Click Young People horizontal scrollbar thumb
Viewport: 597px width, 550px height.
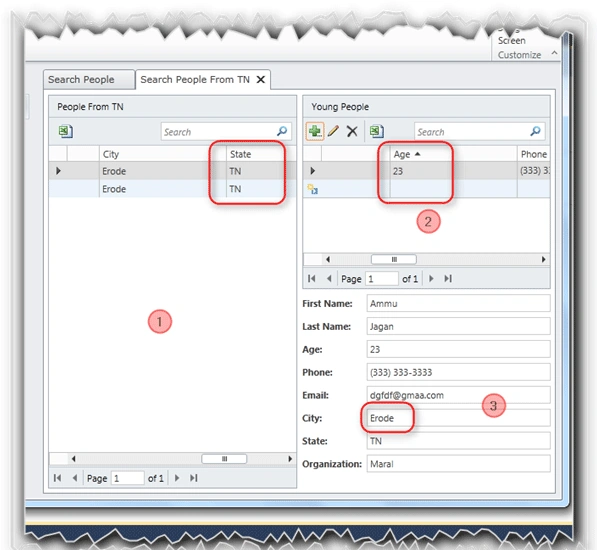click(x=394, y=259)
